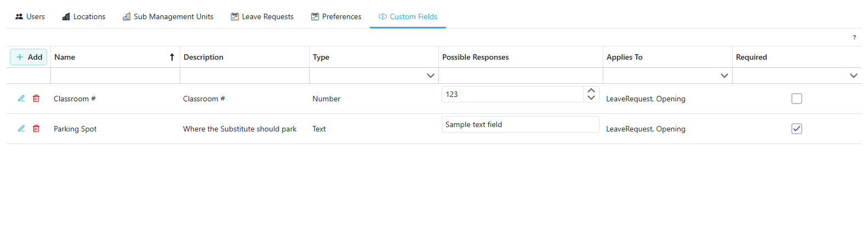This screenshot has height=229, width=868.
Task: Click the Name filter input field
Action: (x=115, y=76)
